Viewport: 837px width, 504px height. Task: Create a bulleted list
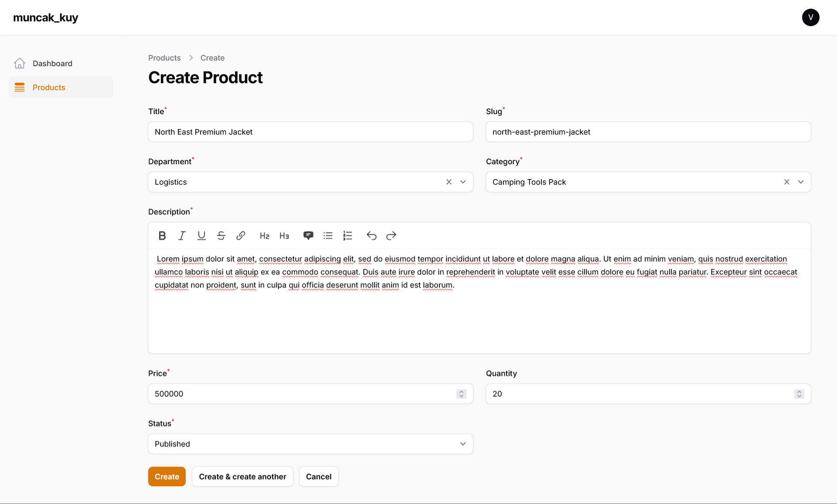(x=328, y=236)
